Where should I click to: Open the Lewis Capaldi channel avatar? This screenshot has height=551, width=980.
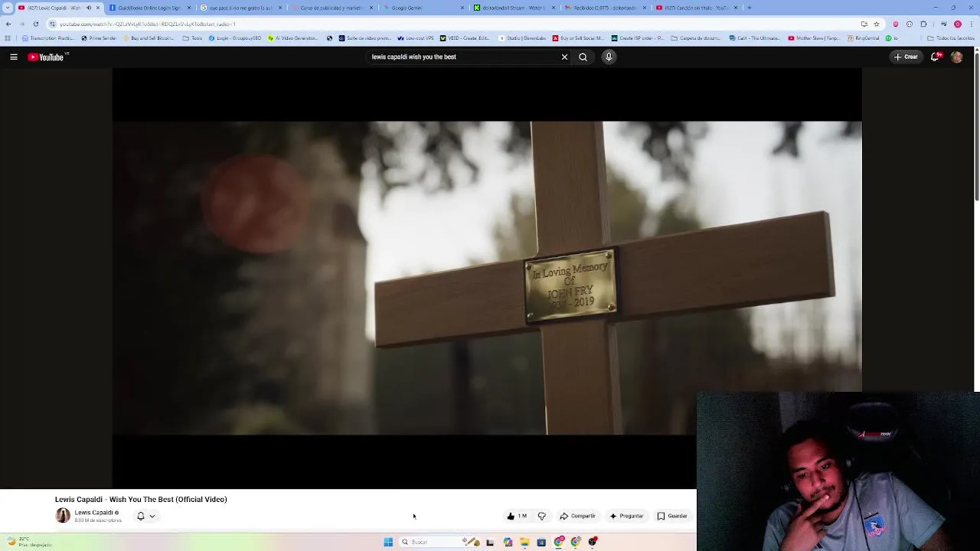(x=63, y=516)
